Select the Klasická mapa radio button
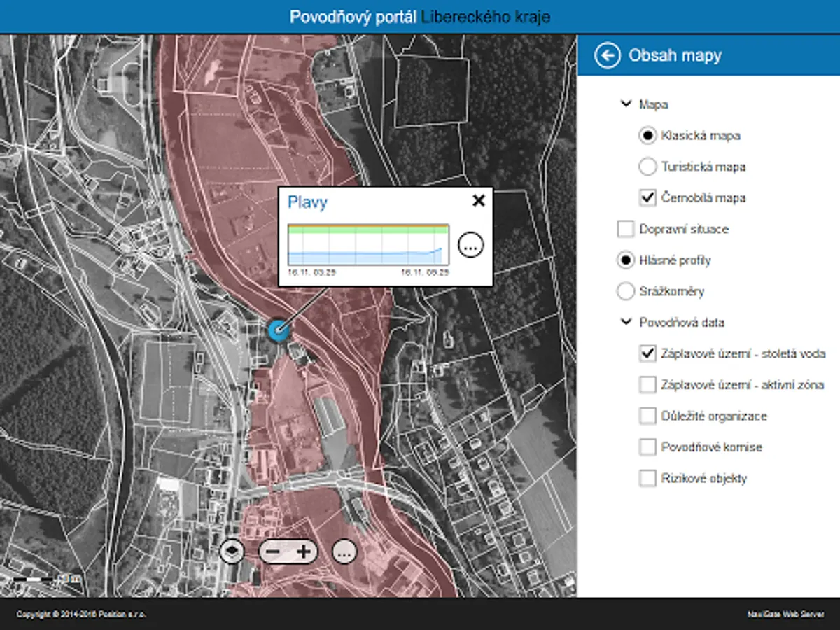The width and height of the screenshot is (840, 630). click(647, 136)
